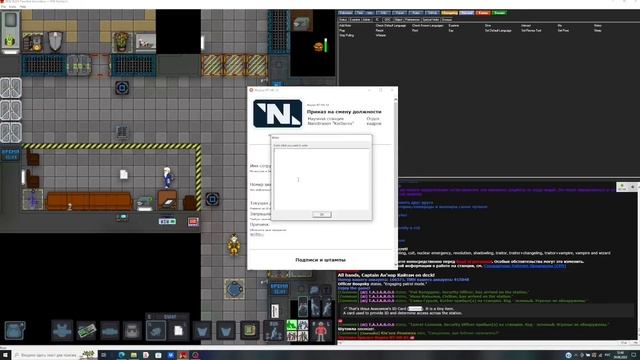
Task: Open the Object verb tab
Action: tap(398, 19)
